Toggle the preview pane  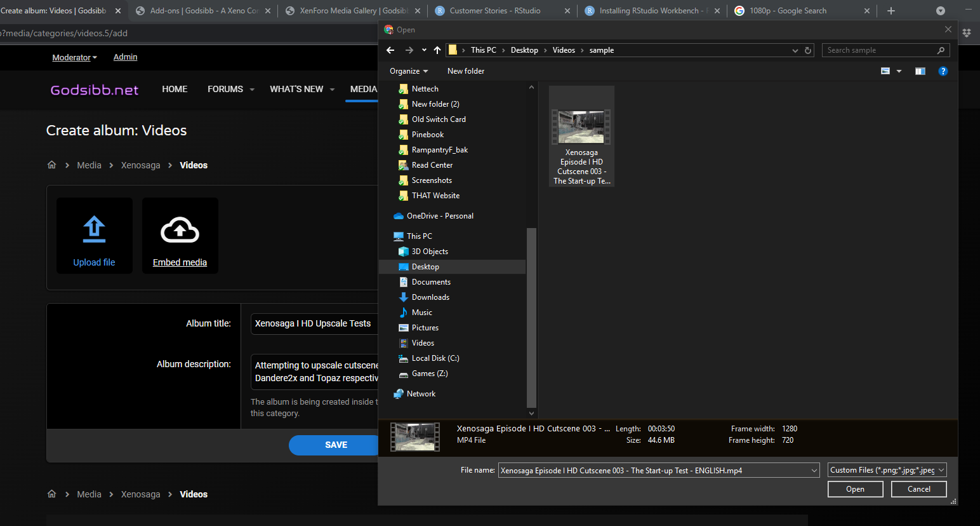pos(920,71)
